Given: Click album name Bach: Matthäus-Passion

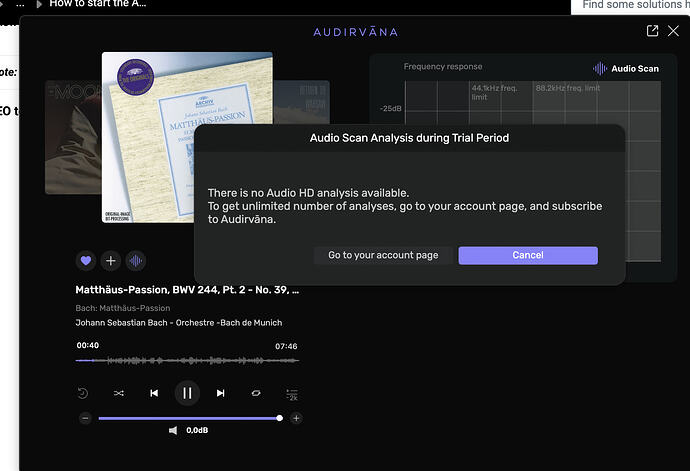Looking at the screenshot, I should pos(123,308).
